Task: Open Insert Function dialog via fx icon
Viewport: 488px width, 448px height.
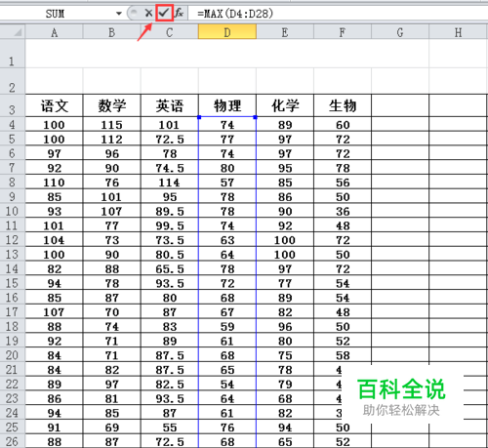Action: [179, 13]
